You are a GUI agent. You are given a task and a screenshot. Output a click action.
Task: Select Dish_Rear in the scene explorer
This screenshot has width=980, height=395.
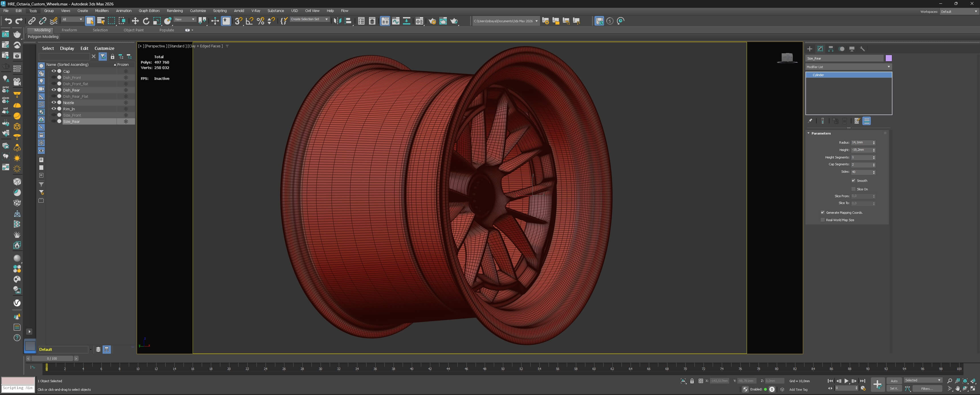tap(71, 90)
